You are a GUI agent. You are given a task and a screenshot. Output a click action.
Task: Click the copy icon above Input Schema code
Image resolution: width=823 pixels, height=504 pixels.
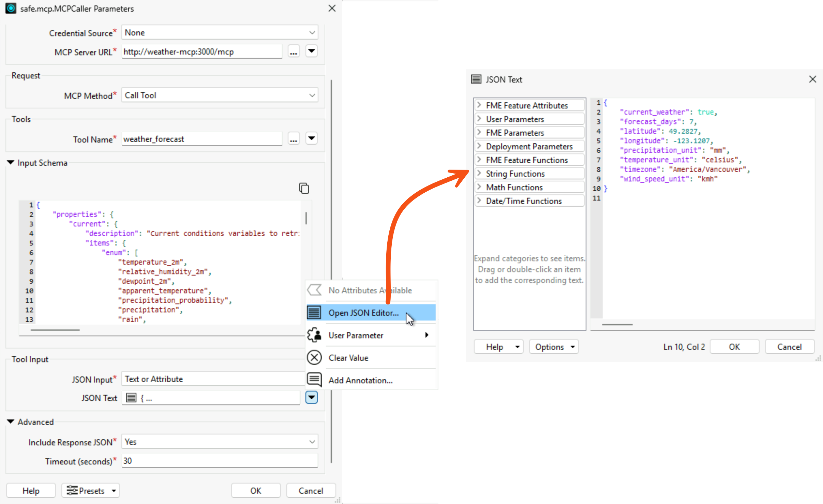click(304, 188)
